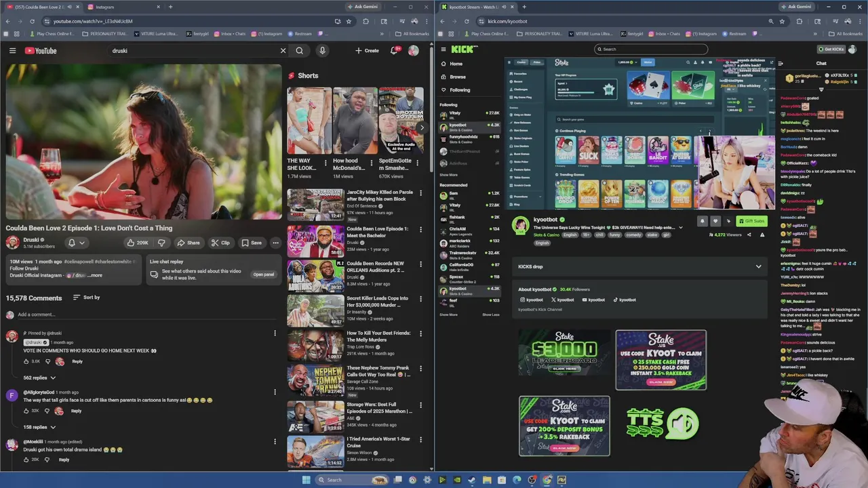This screenshot has width=868, height=488.
Task: Click the YouTube search magnifier button
Action: tap(299, 51)
